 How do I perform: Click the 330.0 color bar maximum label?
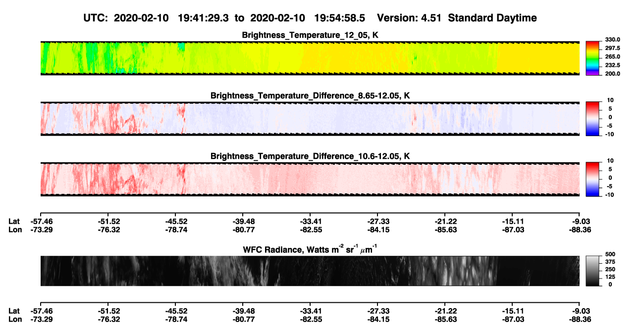coord(613,40)
